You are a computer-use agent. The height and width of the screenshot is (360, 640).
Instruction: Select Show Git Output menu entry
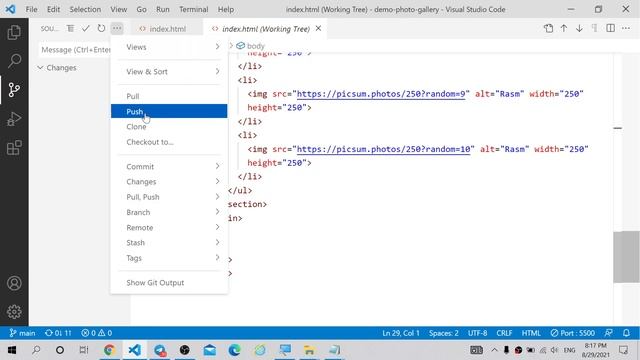point(169,282)
